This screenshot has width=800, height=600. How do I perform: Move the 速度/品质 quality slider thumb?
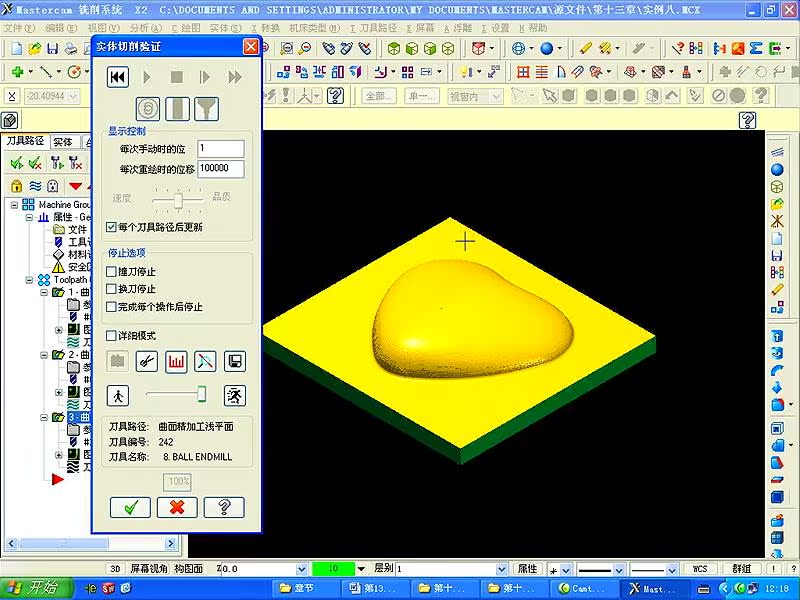click(178, 200)
